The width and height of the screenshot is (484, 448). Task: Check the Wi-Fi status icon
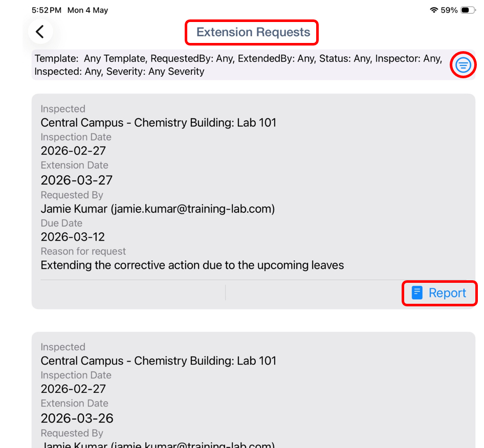coord(434,10)
